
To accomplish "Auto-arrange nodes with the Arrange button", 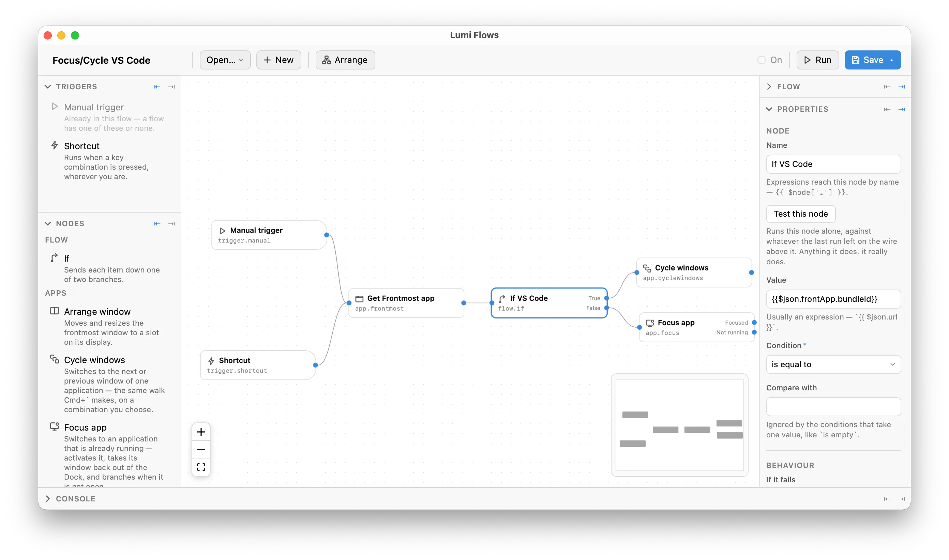I will pyautogui.click(x=345, y=60).
